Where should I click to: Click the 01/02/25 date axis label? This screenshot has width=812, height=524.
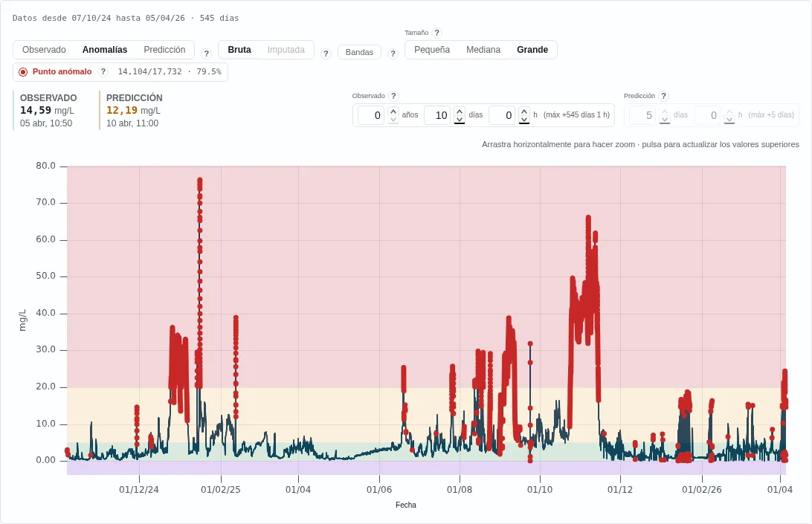221,489
